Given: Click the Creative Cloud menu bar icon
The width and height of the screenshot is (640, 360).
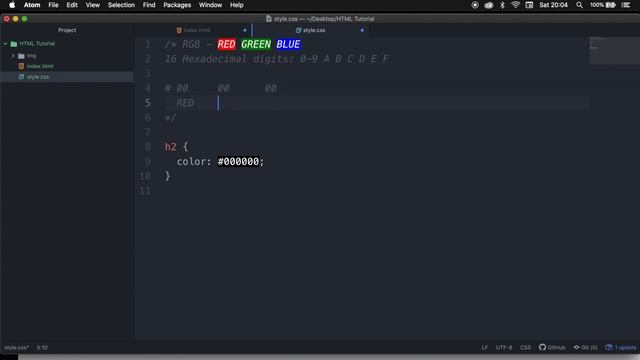Looking at the screenshot, I should pyautogui.click(x=489, y=5).
